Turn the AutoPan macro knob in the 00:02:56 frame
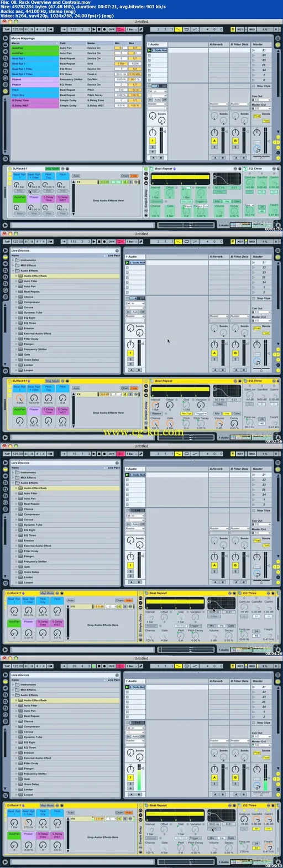The image size is (283, 868). pyautogui.click(x=20, y=421)
